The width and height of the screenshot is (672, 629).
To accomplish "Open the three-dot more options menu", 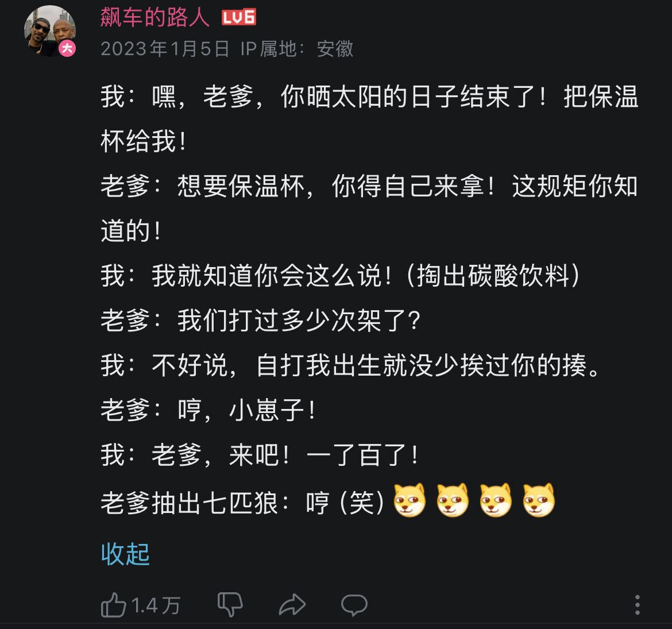I will click(638, 605).
